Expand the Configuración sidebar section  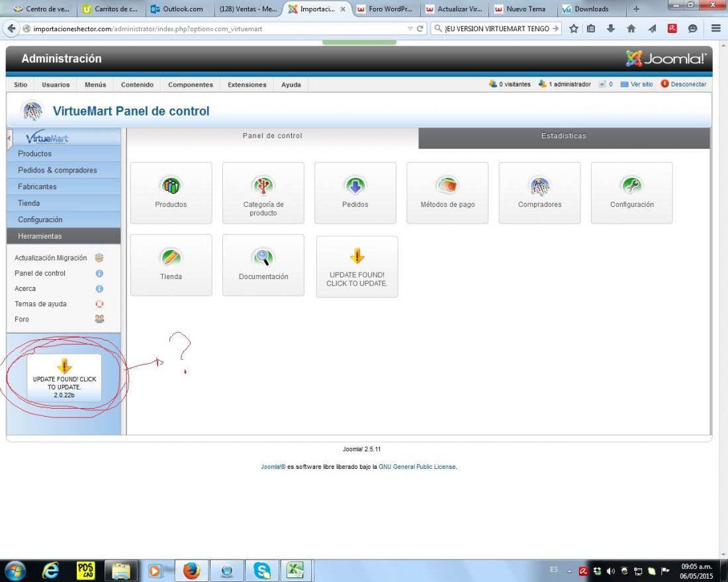point(64,220)
